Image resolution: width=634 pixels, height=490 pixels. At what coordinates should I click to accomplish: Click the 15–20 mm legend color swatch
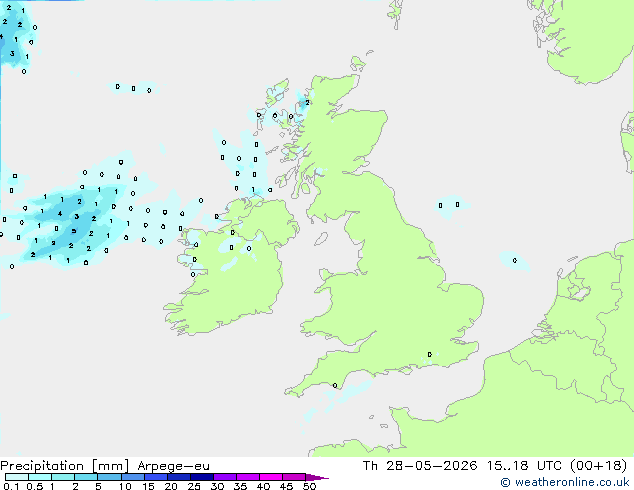[155, 477]
